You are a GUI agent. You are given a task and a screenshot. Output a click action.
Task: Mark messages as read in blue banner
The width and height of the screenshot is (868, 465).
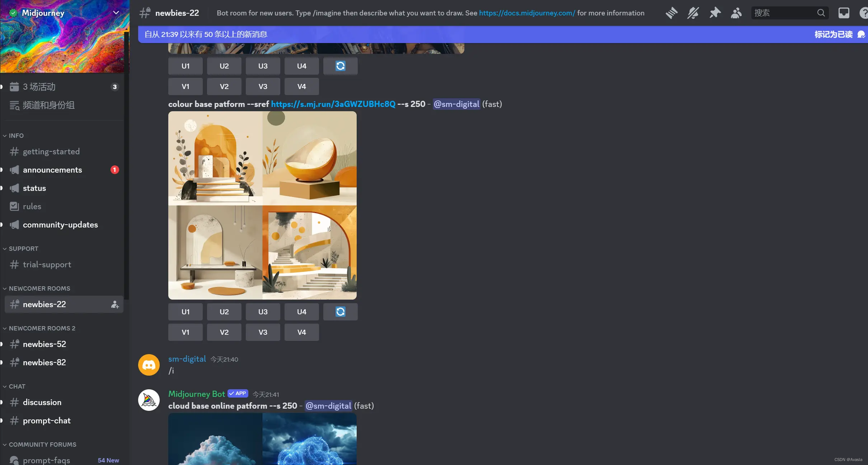click(x=833, y=34)
